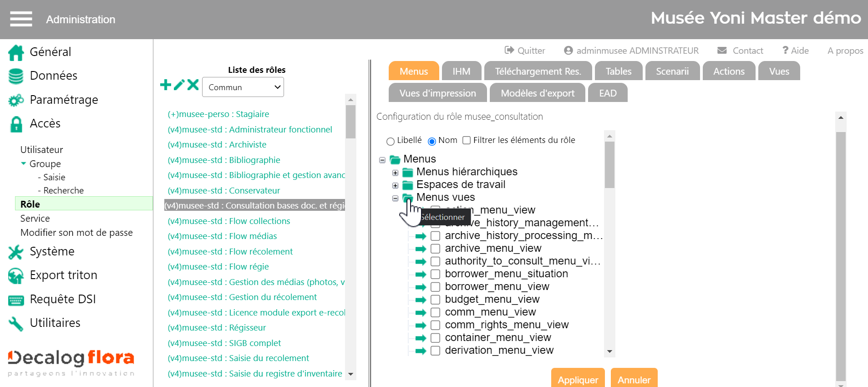Switch to the Tables tab
Screen dimensions: 868x387
(619, 71)
